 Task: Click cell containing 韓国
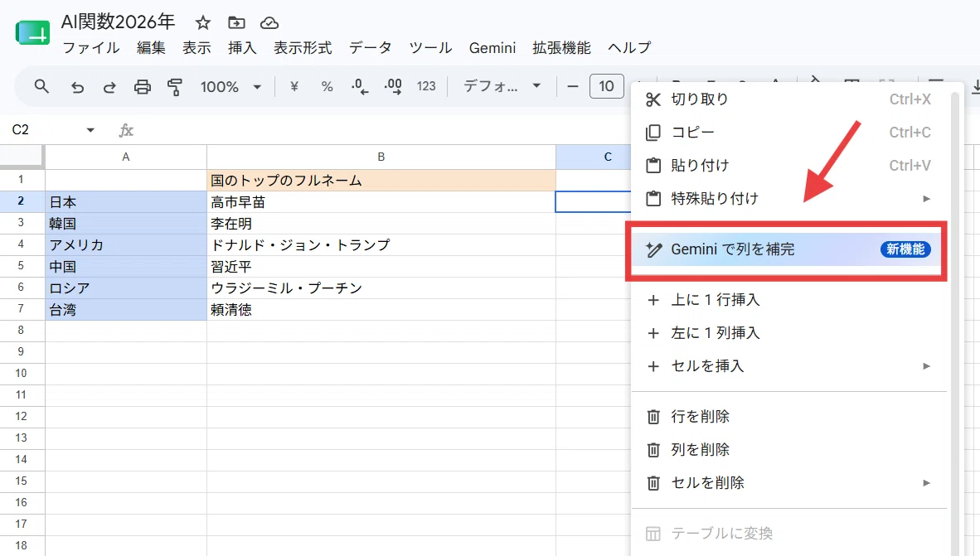[x=126, y=224]
